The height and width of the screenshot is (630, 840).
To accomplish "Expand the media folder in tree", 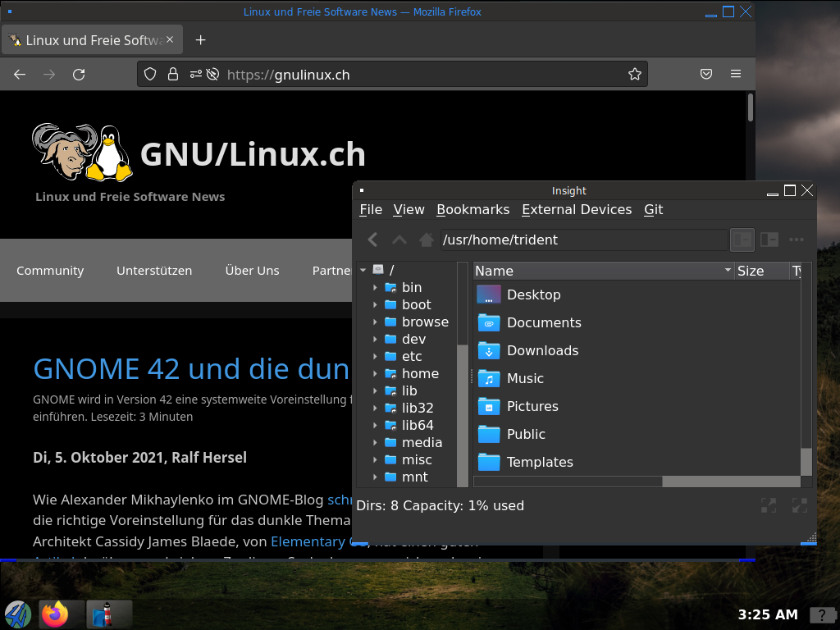I will click(x=375, y=442).
